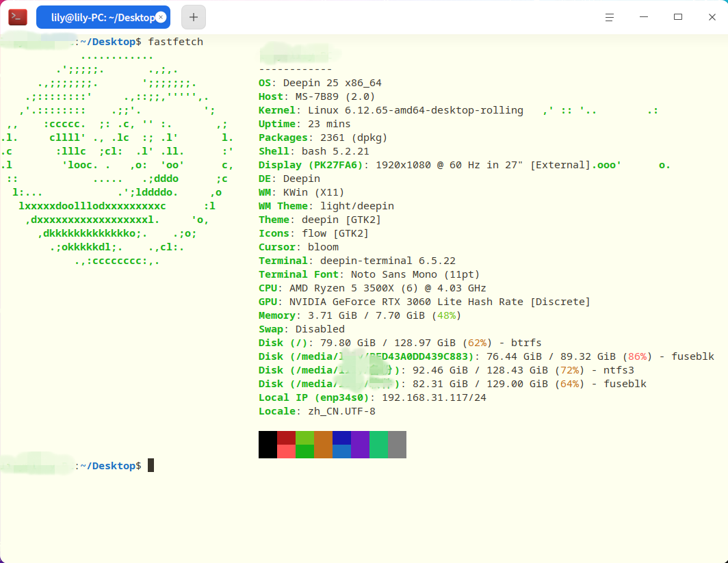Open a new terminal tab with plus button
Screen dimensions: 728x563
point(193,17)
